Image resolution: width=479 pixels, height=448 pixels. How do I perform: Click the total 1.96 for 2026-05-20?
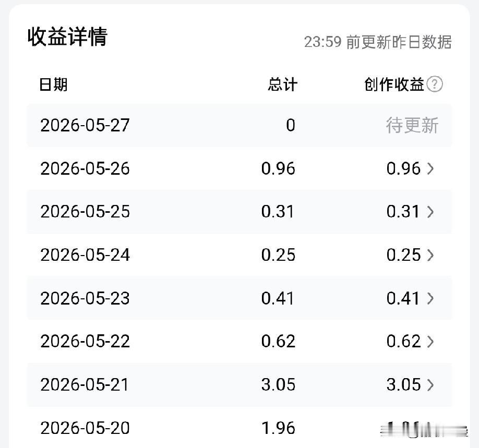click(278, 428)
